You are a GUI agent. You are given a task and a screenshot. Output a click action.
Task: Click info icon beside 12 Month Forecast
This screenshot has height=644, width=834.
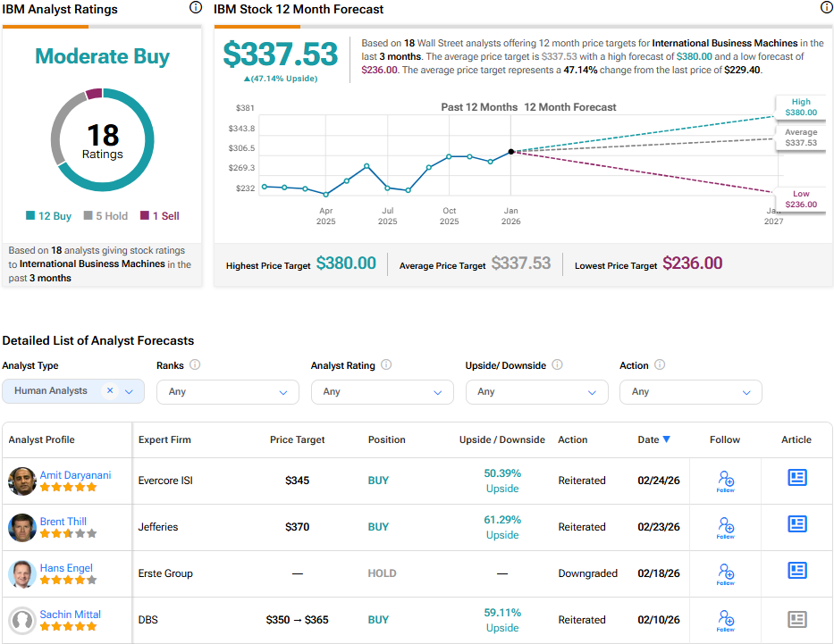click(x=826, y=7)
